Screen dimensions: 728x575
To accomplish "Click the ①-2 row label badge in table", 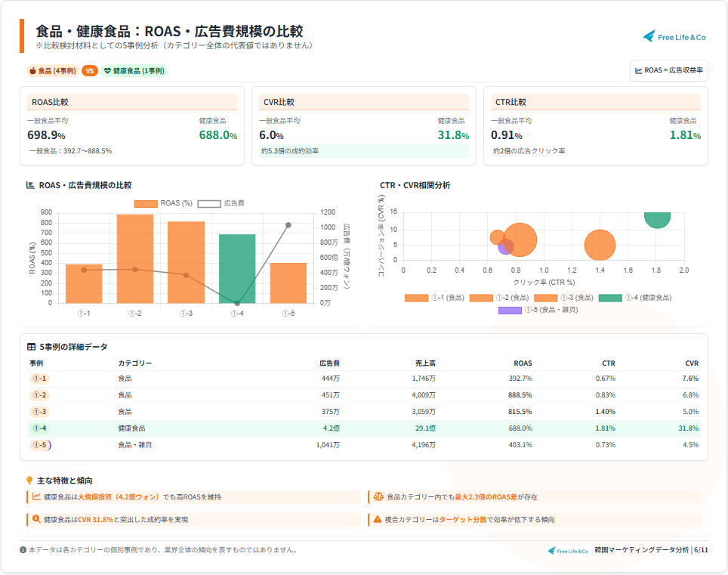I will 39,395.
